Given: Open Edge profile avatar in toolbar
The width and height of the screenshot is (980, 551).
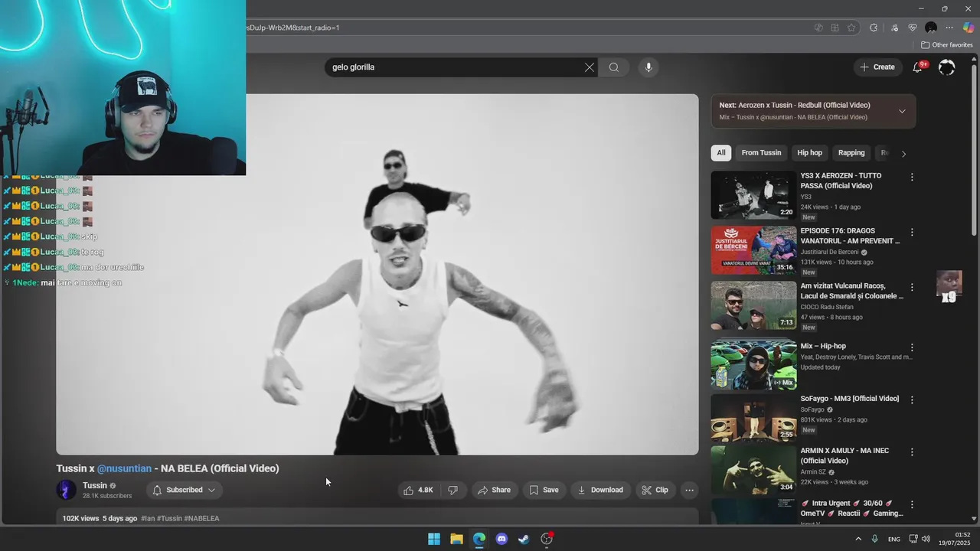Looking at the screenshot, I should point(931,28).
